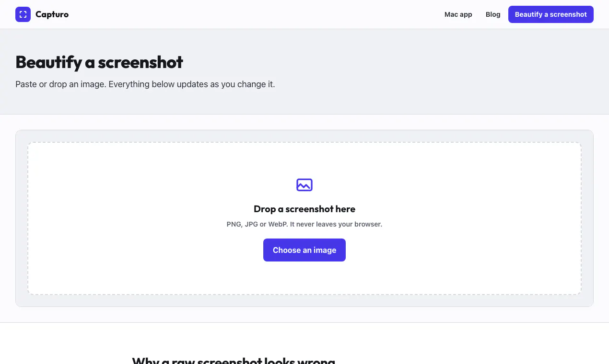Open the Capturo home link text

52,14
